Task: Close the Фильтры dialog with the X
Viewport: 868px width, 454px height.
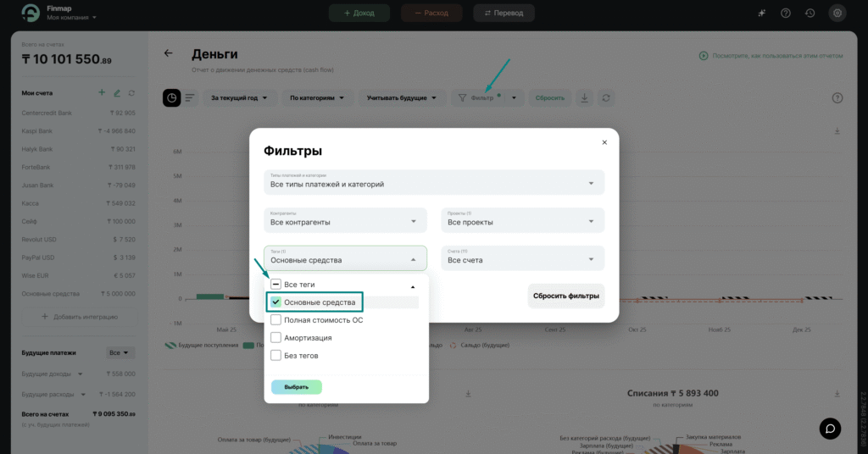Action: [x=604, y=142]
